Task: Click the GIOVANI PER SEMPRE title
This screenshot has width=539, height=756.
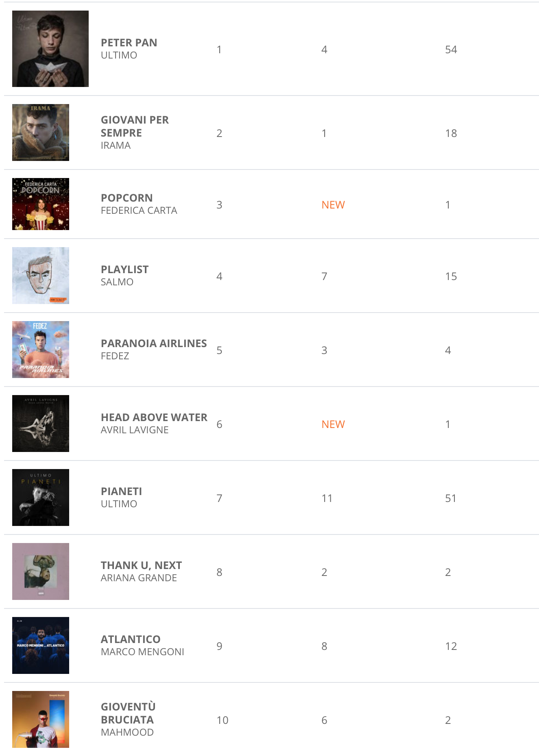Action: [134, 126]
